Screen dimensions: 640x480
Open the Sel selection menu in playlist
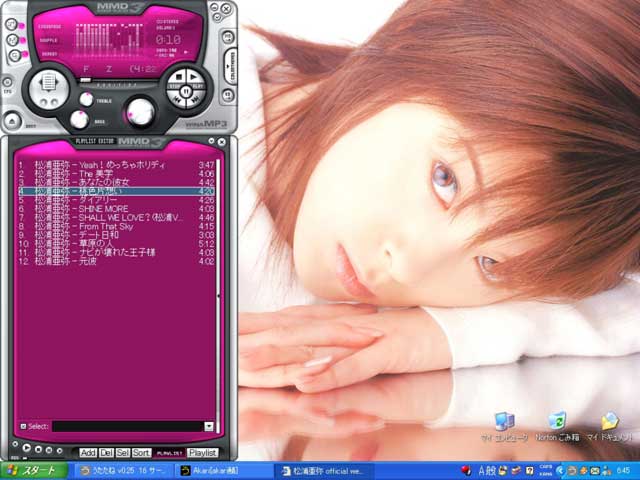[x=123, y=453]
